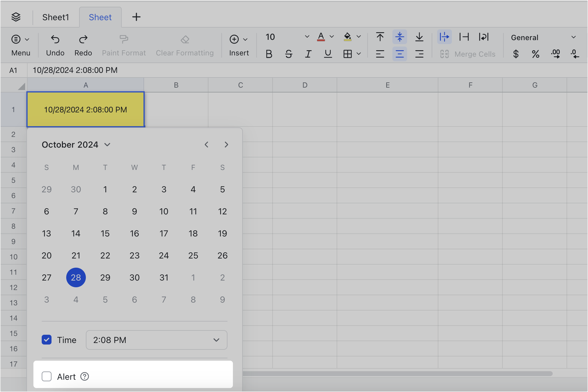Align cell content to middle vertically
The image size is (588, 392).
click(399, 37)
